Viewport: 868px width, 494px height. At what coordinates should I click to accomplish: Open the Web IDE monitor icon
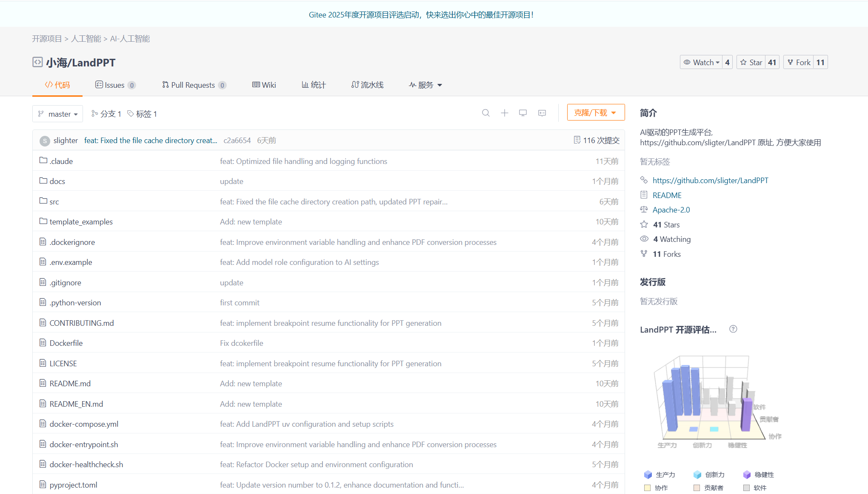(523, 113)
